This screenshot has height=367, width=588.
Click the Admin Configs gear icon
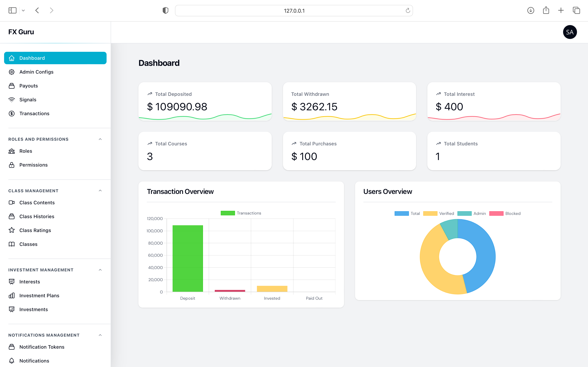pyautogui.click(x=12, y=72)
